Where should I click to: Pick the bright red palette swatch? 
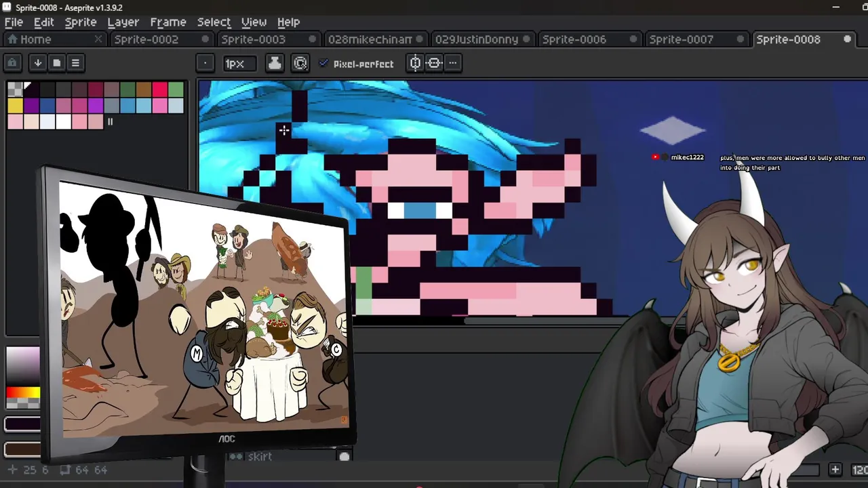point(159,89)
